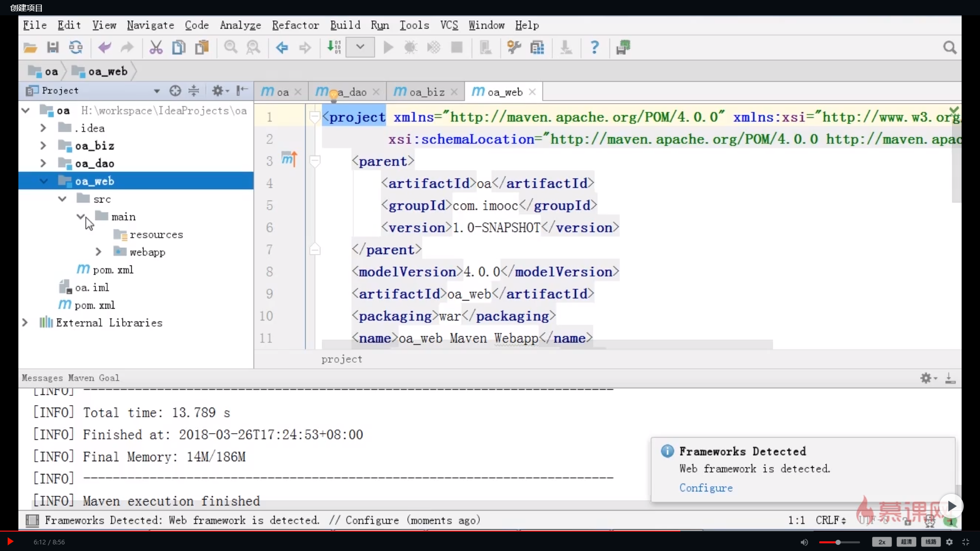Open Messages panel gear settings
The image size is (980, 551).
(x=928, y=378)
